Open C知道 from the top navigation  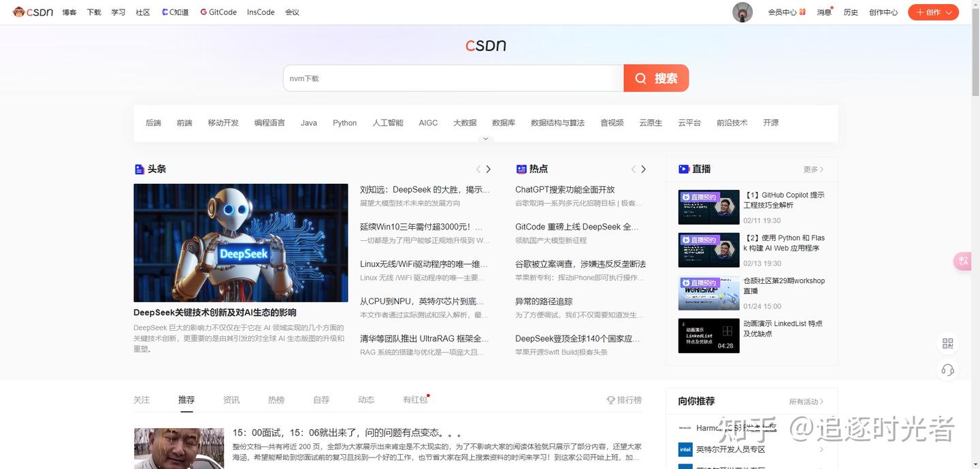175,12
